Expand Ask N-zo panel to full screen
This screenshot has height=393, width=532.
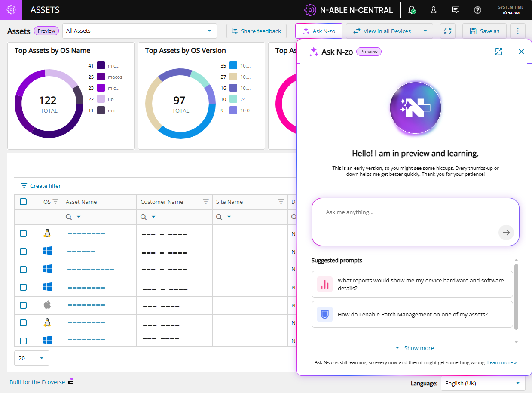[498, 52]
